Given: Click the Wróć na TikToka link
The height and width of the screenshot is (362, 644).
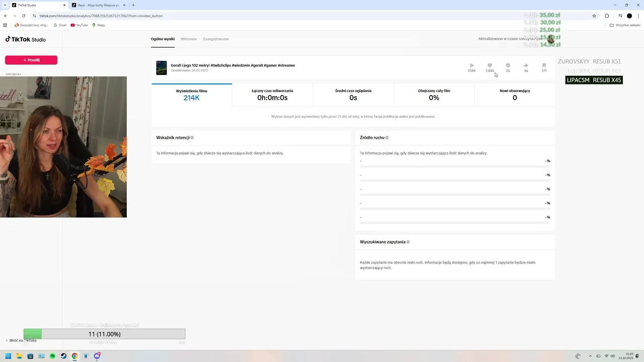Looking at the screenshot, I should [x=21, y=340].
